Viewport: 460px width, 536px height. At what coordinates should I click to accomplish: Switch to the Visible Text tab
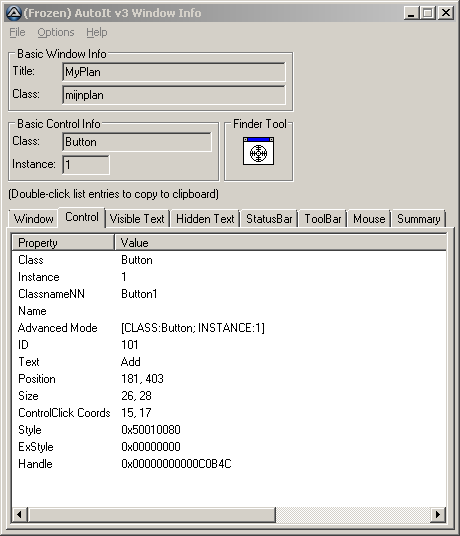coord(137,219)
